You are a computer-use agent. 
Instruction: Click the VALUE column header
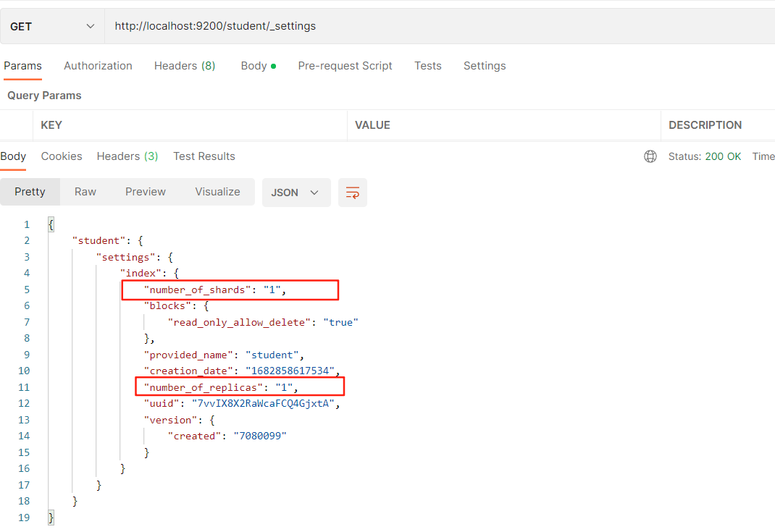[x=373, y=125]
